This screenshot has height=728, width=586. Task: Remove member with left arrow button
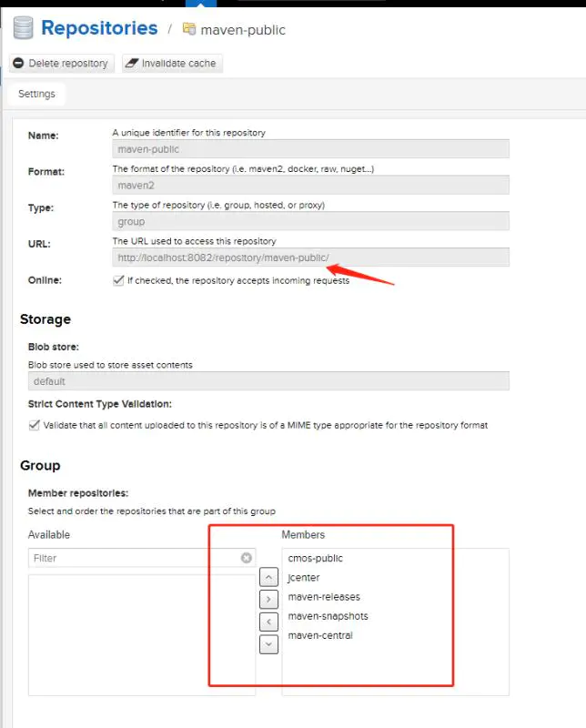268,622
